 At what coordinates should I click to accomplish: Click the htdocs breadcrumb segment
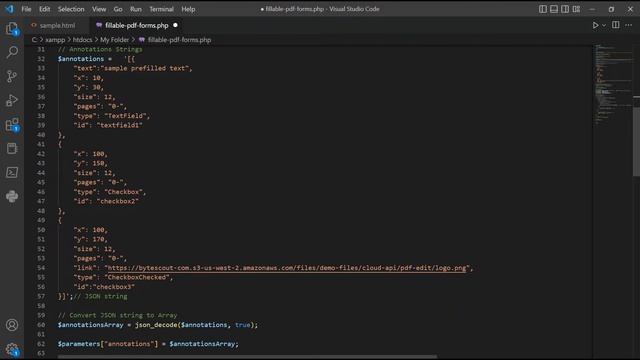[82, 40]
